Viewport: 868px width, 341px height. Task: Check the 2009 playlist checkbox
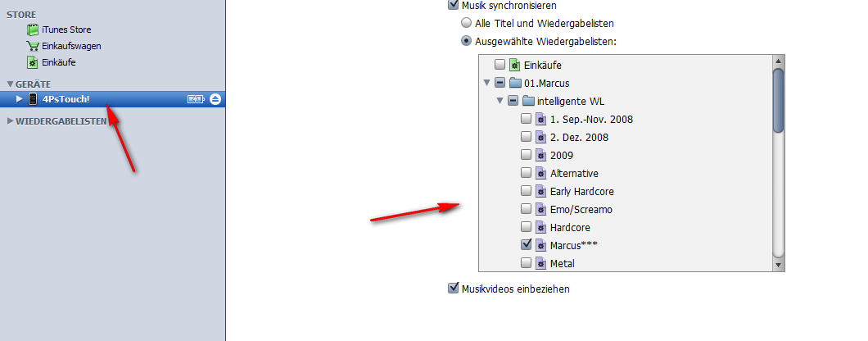click(x=527, y=155)
